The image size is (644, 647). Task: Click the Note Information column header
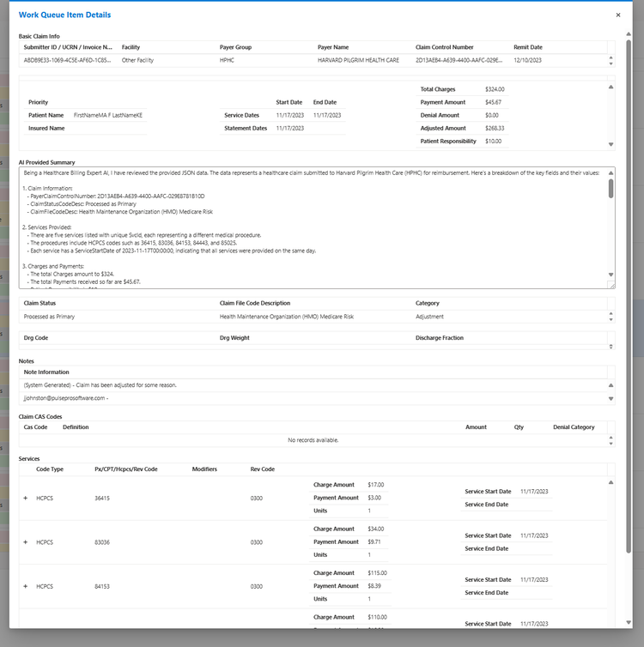(x=46, y=372)
